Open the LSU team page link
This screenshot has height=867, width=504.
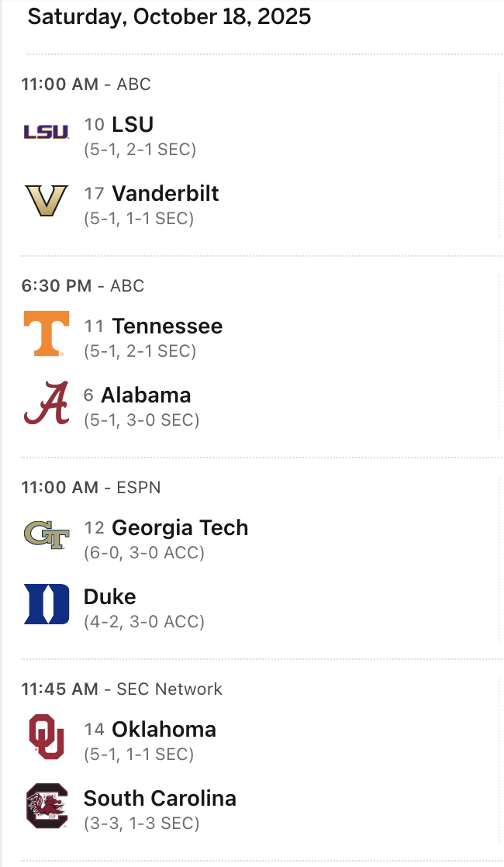pyautogui.click(x=133, y=124)
